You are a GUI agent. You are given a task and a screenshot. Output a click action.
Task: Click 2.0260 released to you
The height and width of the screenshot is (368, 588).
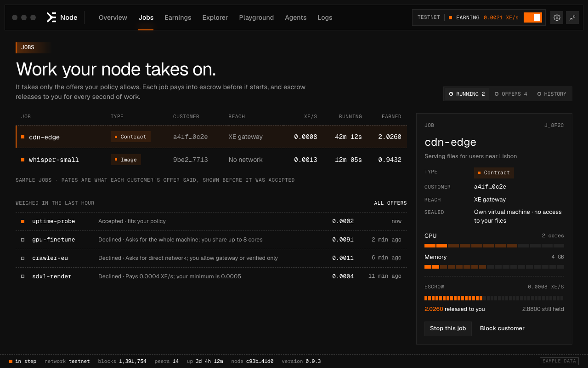point(454,309)
